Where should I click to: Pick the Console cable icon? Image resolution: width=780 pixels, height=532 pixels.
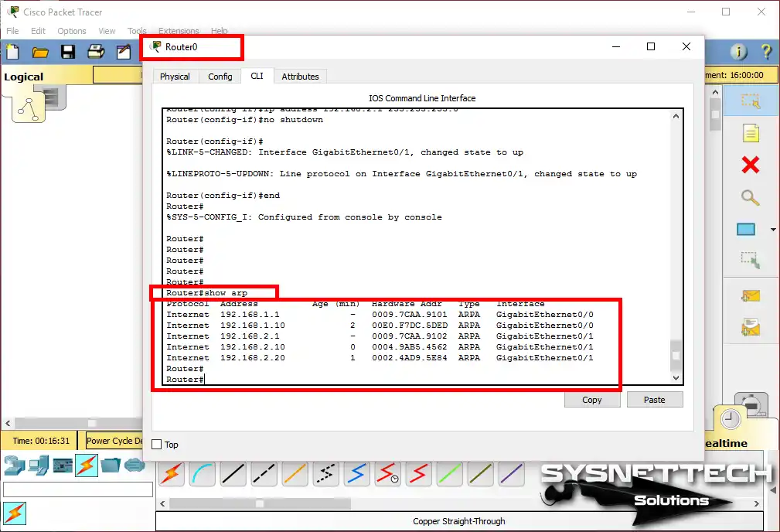[x=203, y=474]
